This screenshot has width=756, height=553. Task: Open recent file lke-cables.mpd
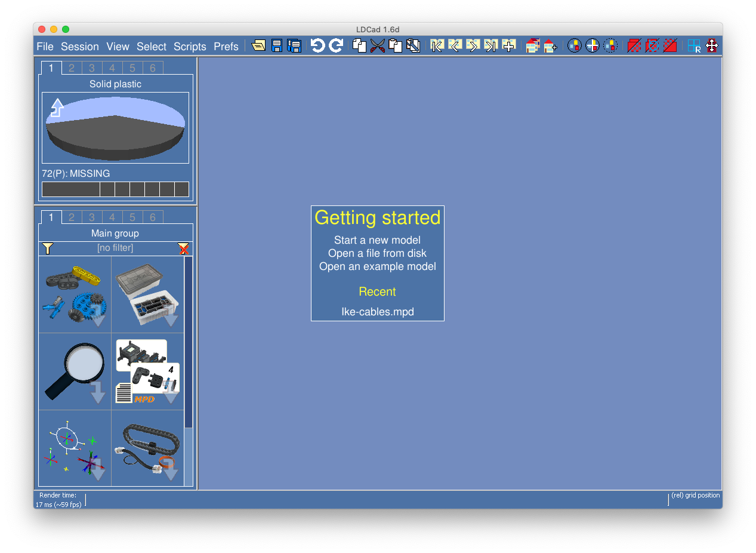click(x=377, y=312)
